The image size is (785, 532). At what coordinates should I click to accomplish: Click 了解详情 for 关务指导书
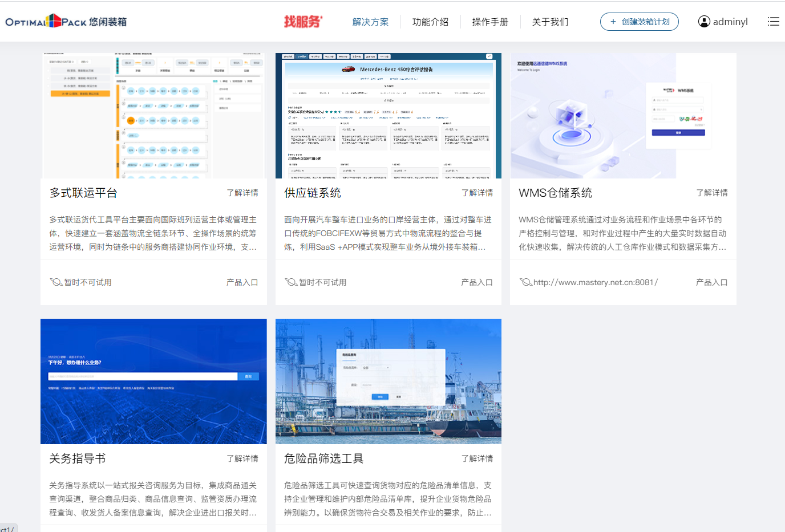coord(242,458)
